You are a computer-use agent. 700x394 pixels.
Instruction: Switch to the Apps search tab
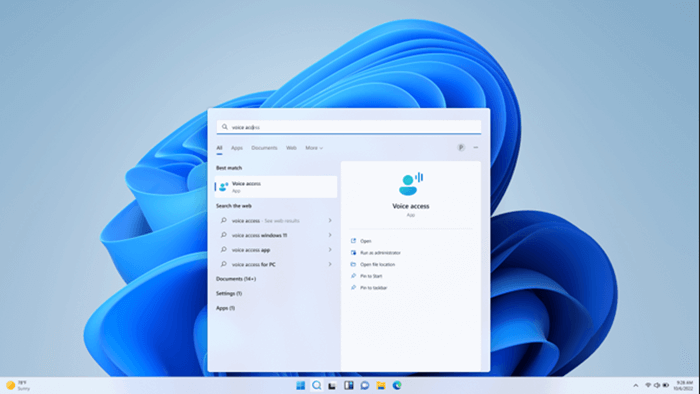click(237, 148)
